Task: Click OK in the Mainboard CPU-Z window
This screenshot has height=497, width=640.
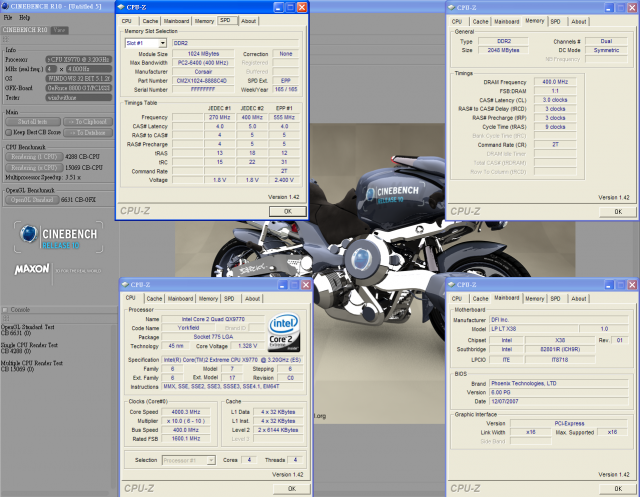Action: tap(618, 489)
